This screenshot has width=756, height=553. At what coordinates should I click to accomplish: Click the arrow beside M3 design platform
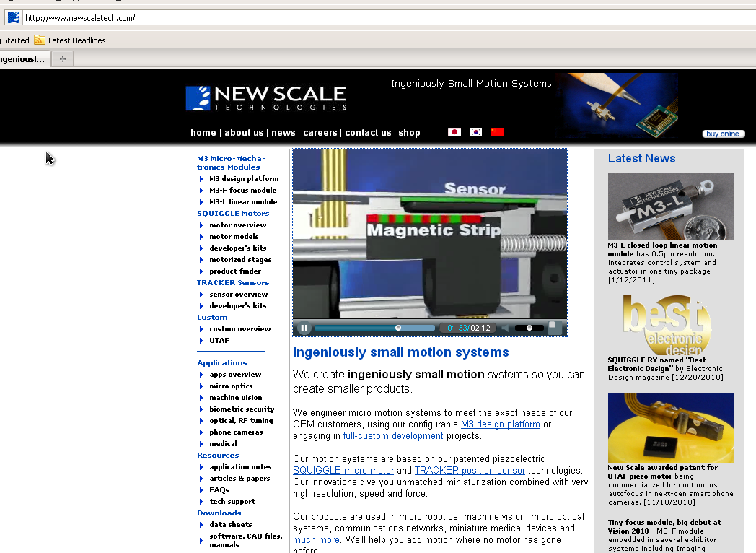pyautogui.click(x=201, y=179)
